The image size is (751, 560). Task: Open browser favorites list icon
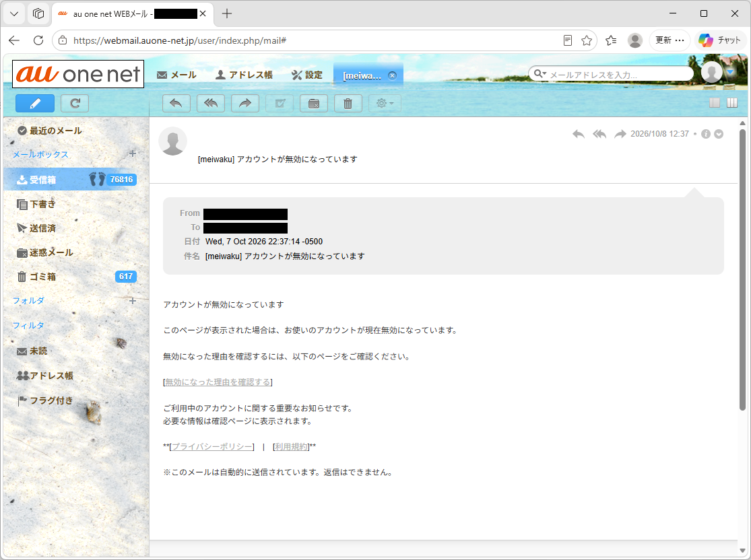611,40
